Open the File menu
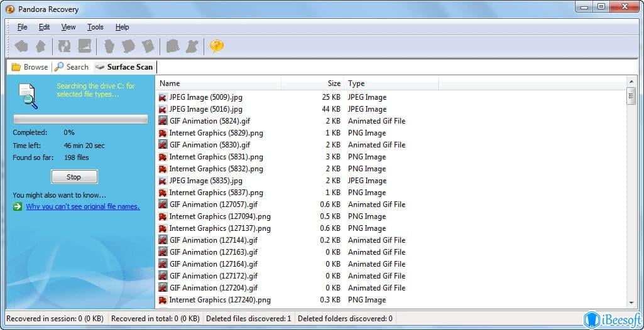 point(22,27)
